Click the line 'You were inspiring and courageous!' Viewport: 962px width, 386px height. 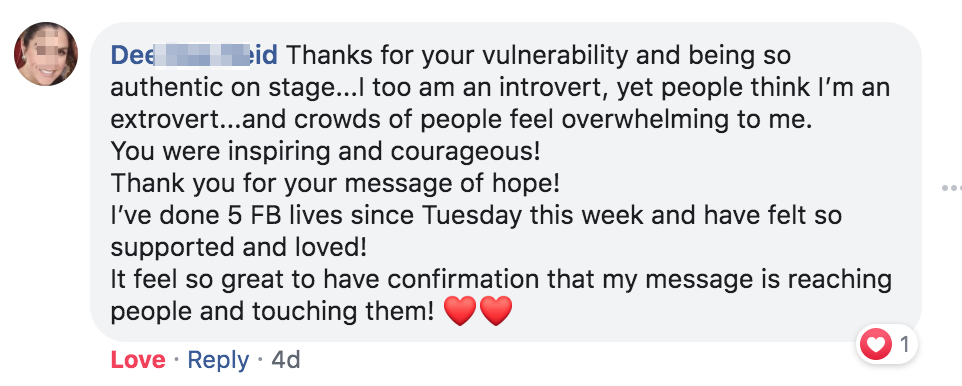click(x=326, y=152)
